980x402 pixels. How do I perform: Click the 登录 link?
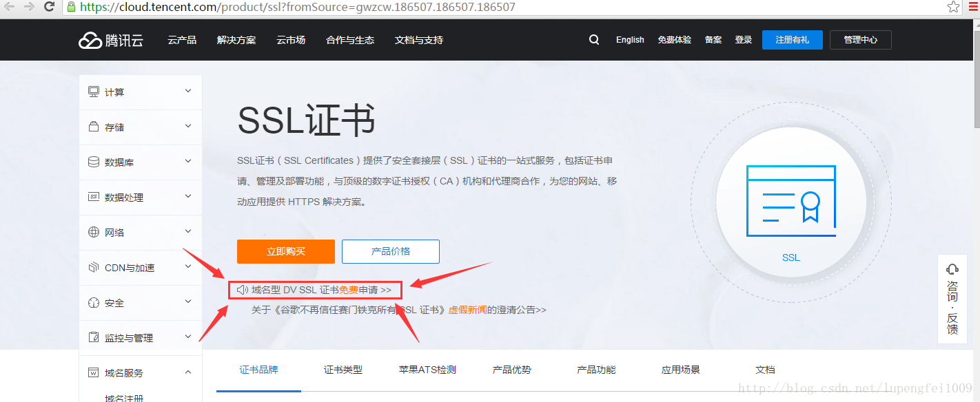744,40
